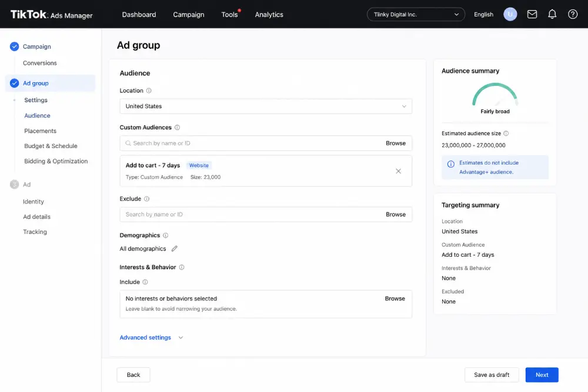Click the TikTok Ads Manager logo
Screen dimensions: 588x392
click(x=51, y=15)
